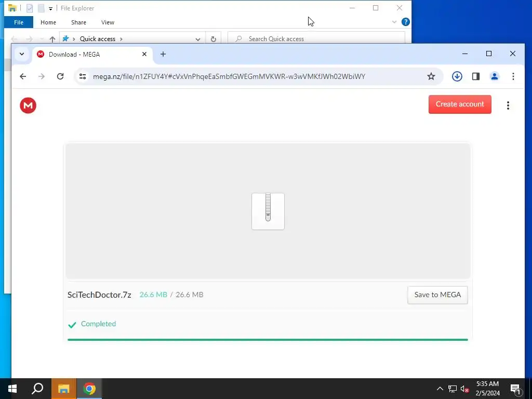Image resolution: width=532 pixels, height=399 pixels.
Task: Close the Download - MEGA tab
Action: point(144,54)
